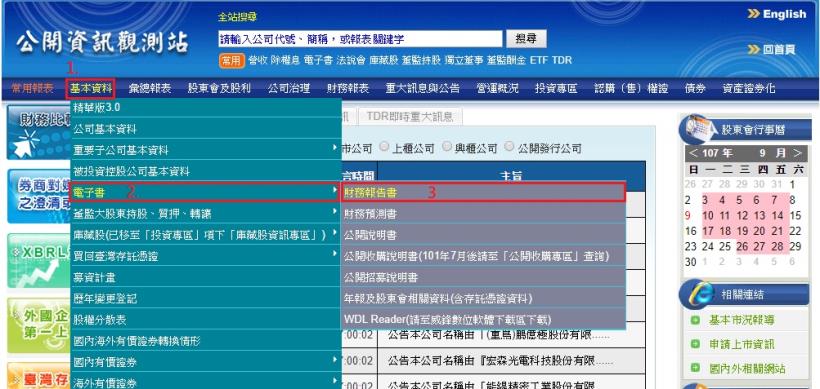The height and width of the screenshot is (389, 820).
Task: Select the 興櫃公司 radio button
Action: tap(447, 147)
